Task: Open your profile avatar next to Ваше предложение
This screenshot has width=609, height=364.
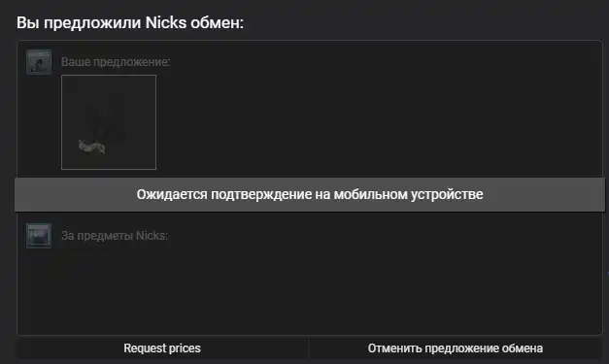Action: point(39,62)
